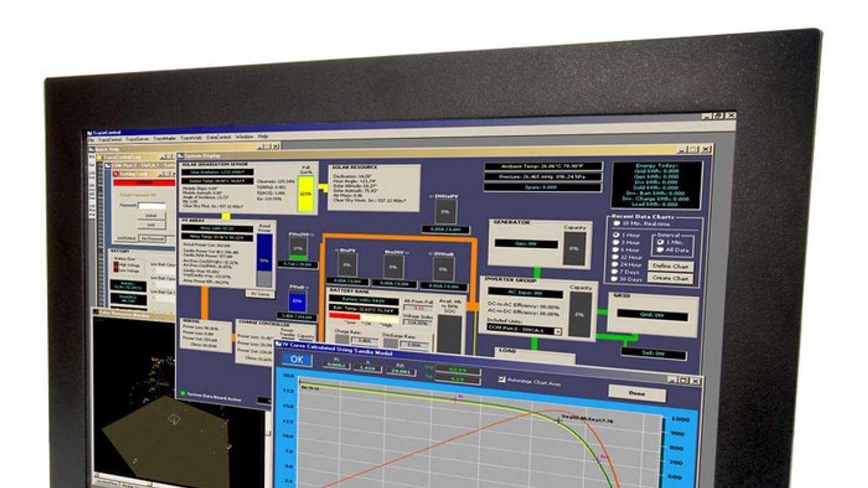Open the File menu
Image resolution: width=868 pixels, height=488 pixels.
tap(92, 140)
